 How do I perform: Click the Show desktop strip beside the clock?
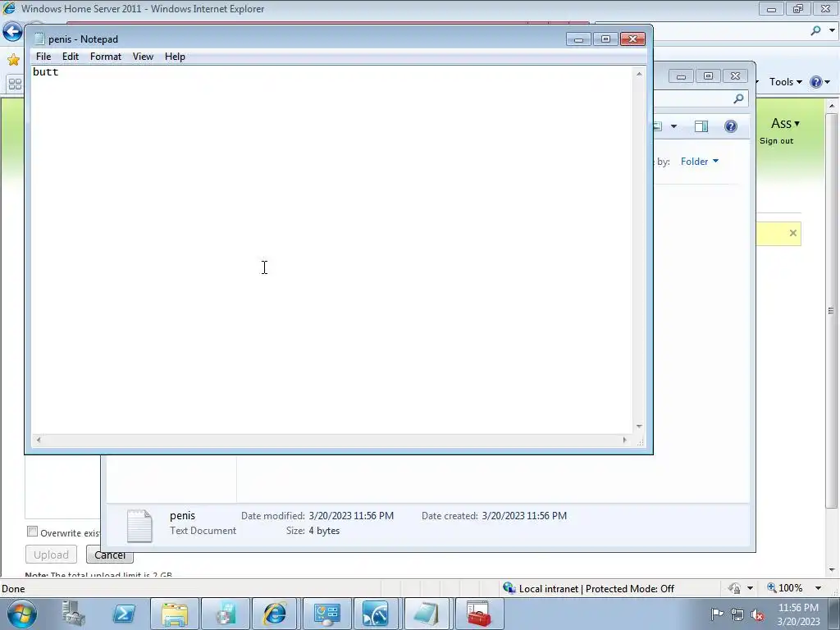[x=834, y=614]
